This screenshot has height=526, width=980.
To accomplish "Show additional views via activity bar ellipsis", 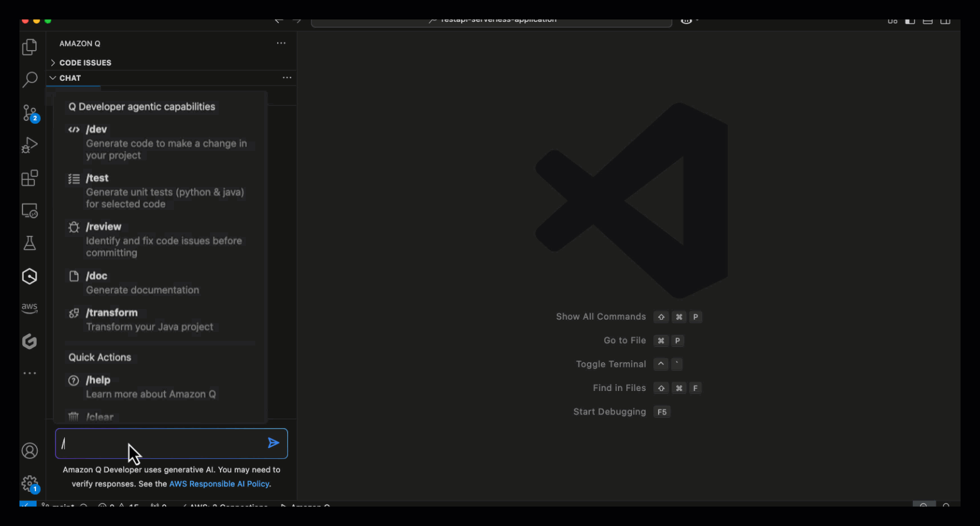I will (29, 373).
